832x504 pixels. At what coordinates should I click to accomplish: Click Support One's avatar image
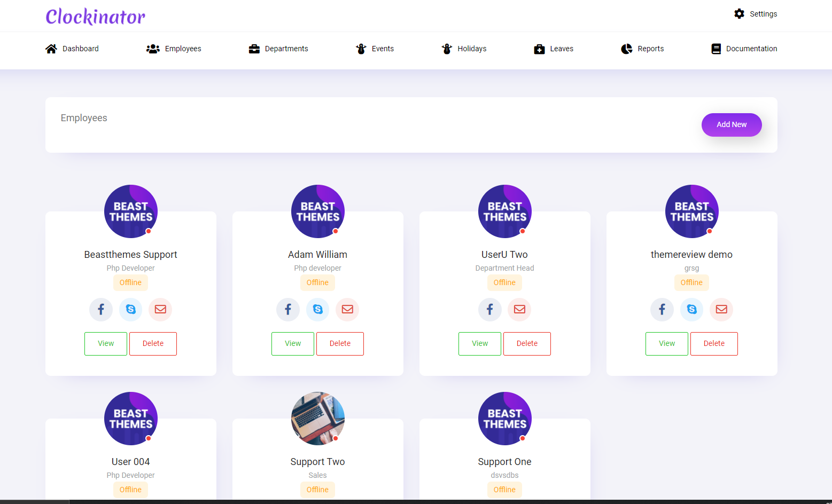(505, 419)
